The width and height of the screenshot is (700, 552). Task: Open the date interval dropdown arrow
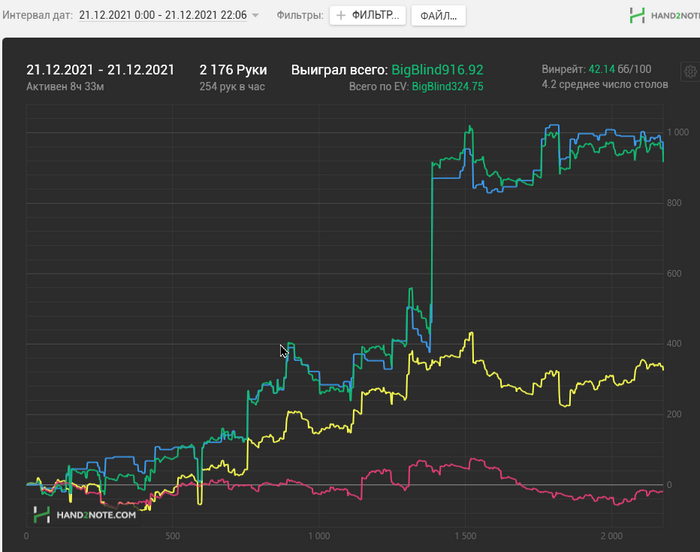255,15
